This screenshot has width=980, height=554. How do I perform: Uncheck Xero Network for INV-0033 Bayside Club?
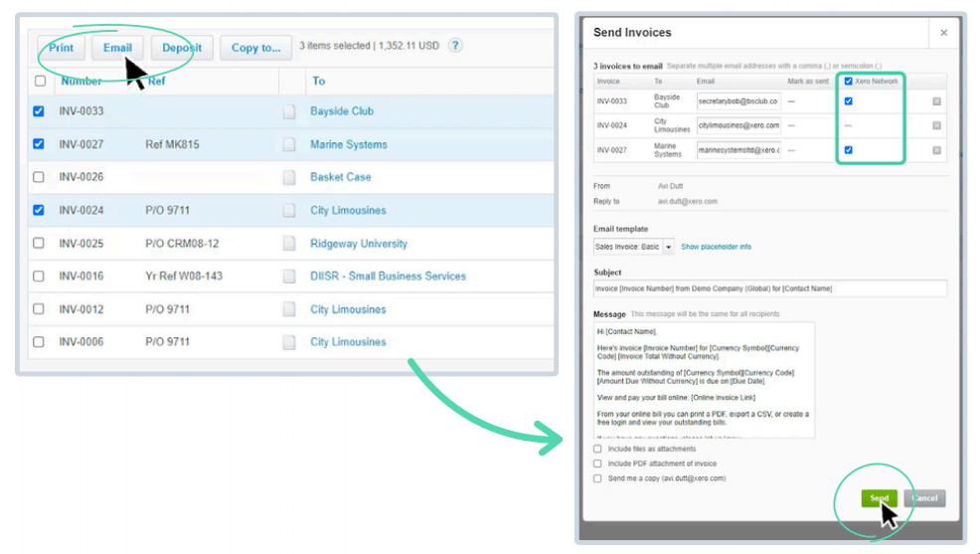848,100
